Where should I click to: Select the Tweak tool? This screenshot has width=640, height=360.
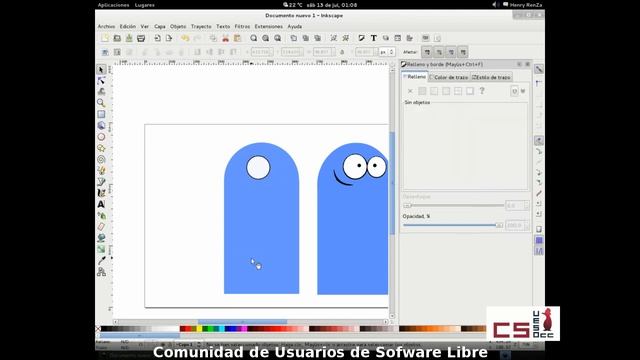(x=101, y=92)
